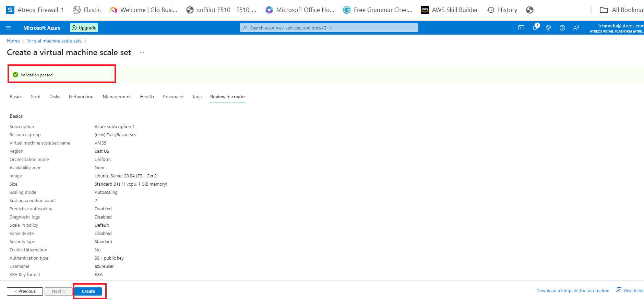Open the History bookmark
The width and height of the screenshot is (644, 299).
[502, 10]
